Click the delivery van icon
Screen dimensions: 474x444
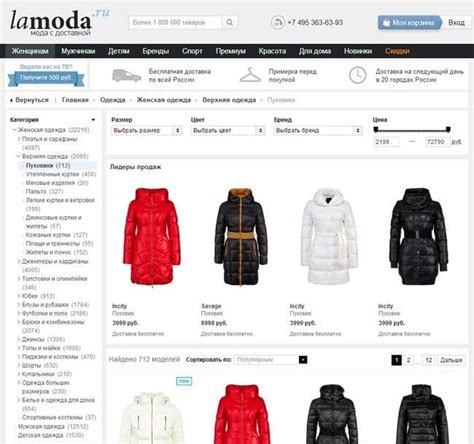coord(126,76)
